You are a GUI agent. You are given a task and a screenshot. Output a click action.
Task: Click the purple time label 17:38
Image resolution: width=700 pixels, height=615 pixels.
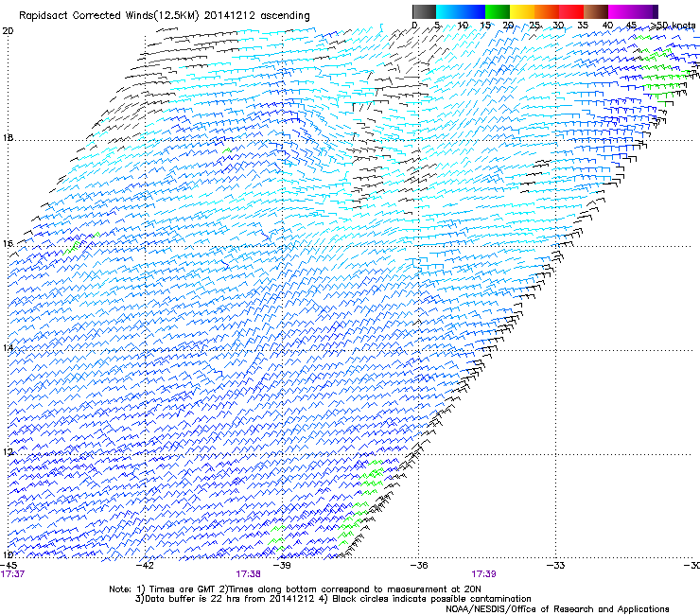point(248,574)
